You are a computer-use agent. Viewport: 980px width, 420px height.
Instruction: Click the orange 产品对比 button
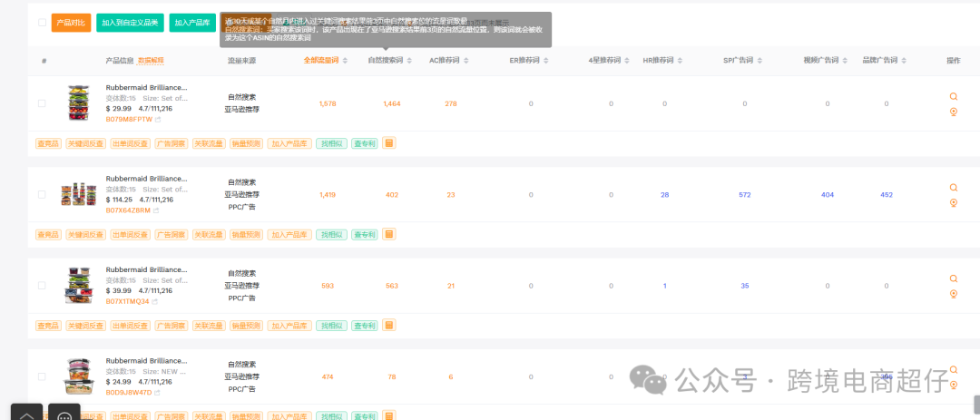[72, 23]
